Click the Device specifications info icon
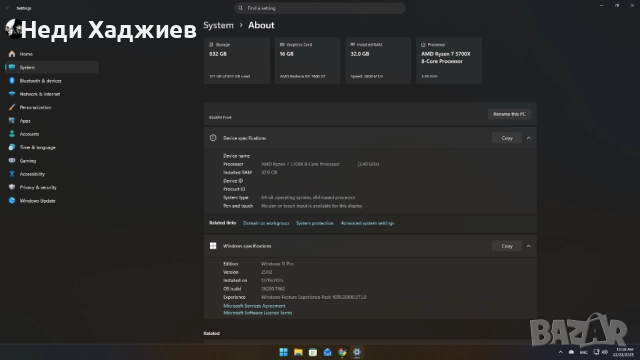The height and width of the screenshot is (360, 640). 213,138
